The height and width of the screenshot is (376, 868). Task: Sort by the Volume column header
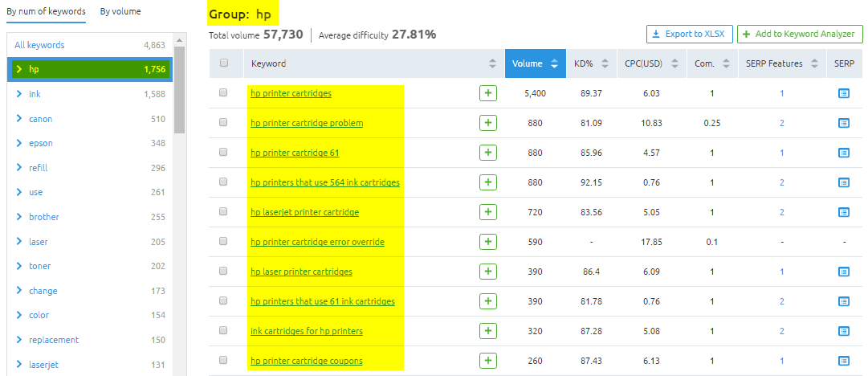[535, 63]
